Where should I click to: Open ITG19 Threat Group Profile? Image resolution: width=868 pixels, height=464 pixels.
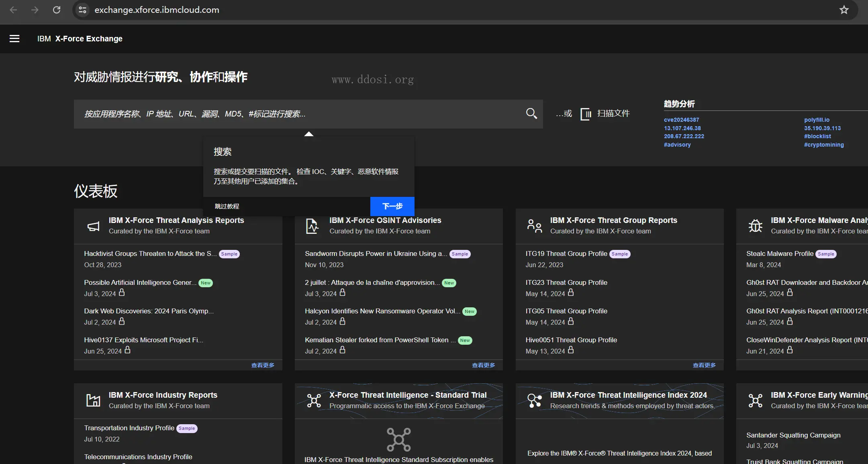coord(566,253)
